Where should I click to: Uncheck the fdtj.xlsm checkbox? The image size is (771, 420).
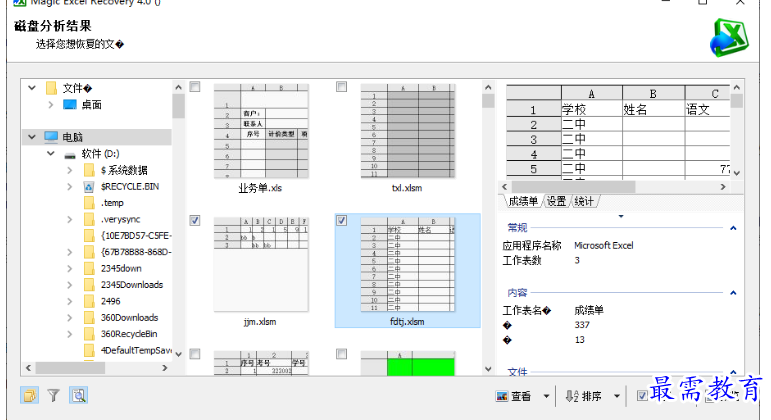click(342, 220)
